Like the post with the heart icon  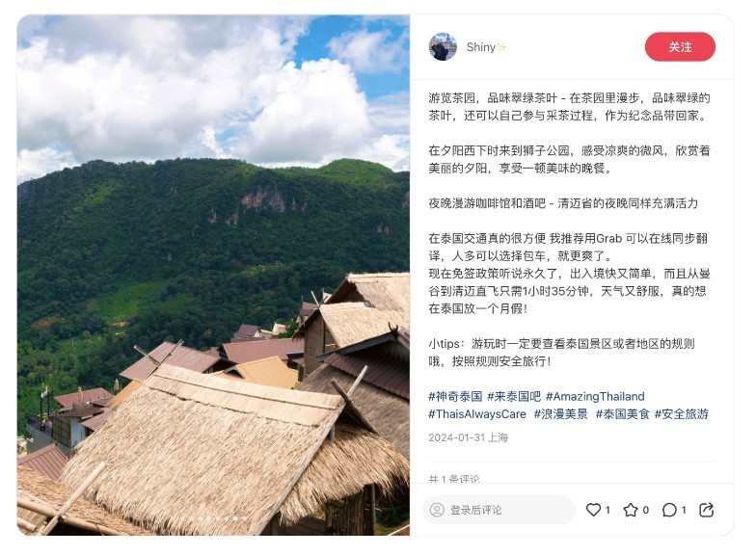593,510
